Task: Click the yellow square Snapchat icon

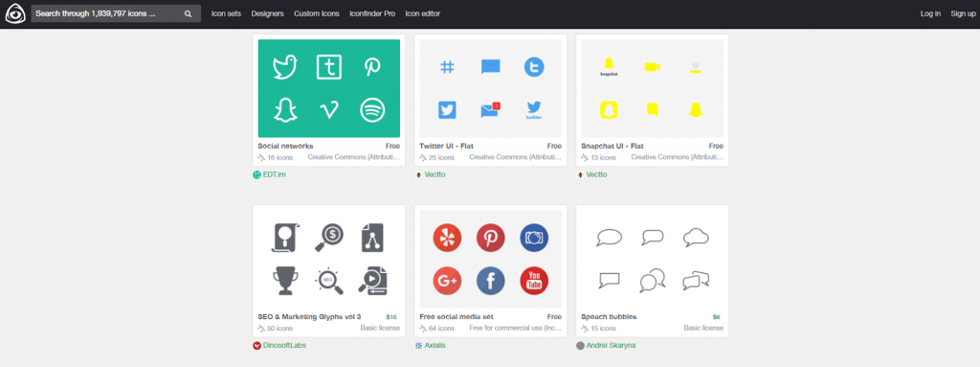Action: [x=609, y=110]
